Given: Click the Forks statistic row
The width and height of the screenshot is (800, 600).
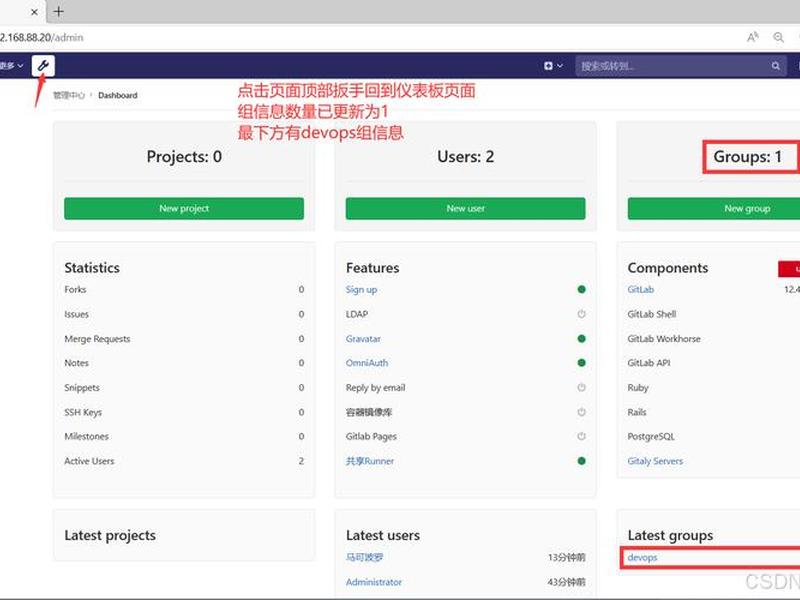Looking at the screenshot, I should pos(184,289).
